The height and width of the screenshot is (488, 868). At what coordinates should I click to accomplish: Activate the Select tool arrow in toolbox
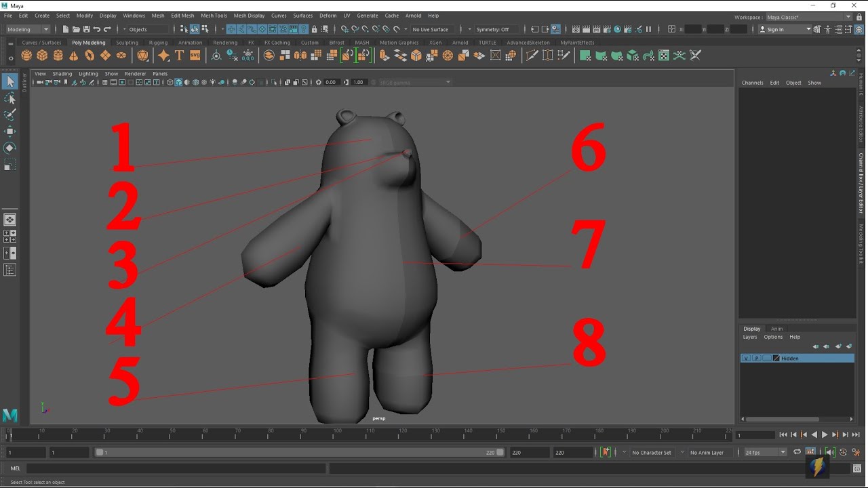(9, 81)
